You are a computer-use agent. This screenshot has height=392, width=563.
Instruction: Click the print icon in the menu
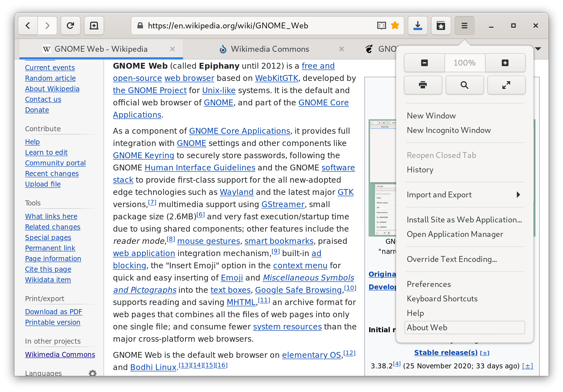pyautogui.click(x=423, y=85)
